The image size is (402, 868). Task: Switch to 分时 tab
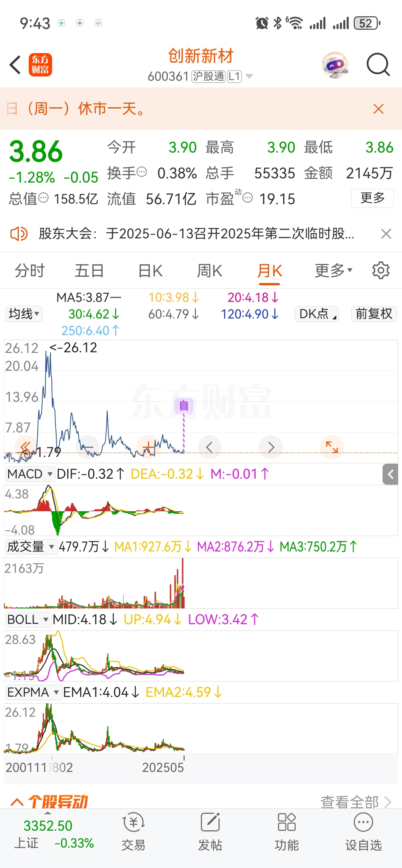tap(30, 271)
